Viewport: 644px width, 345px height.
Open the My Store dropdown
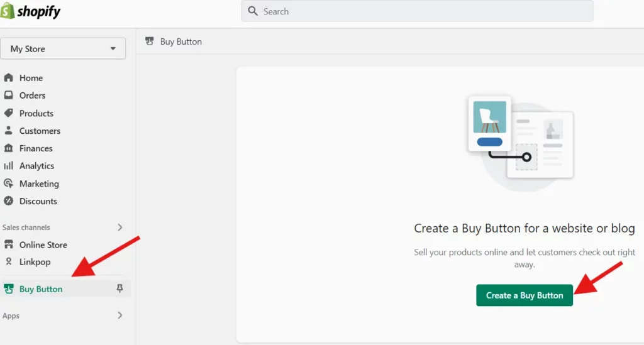coord(63,48)
